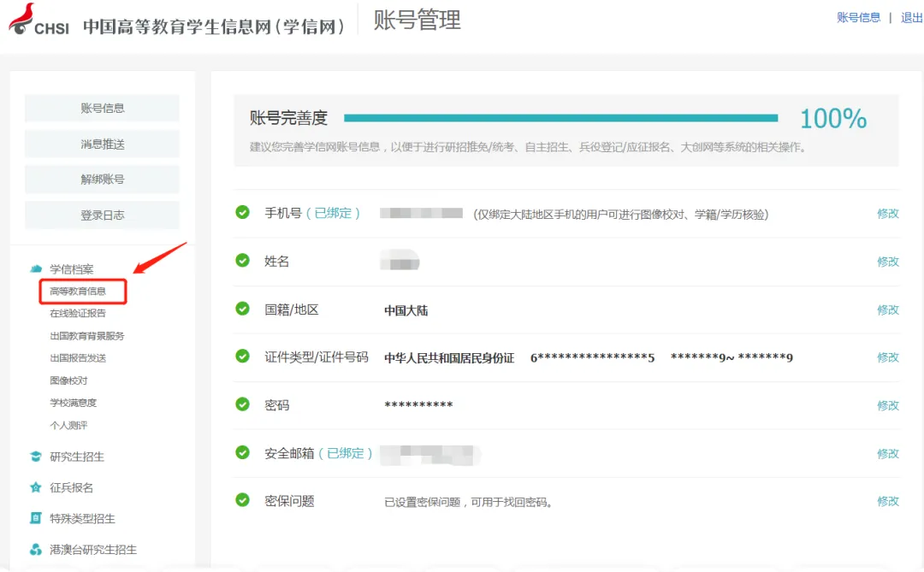Open 高等教育信息 in sidebar

(x=78, y=292)
